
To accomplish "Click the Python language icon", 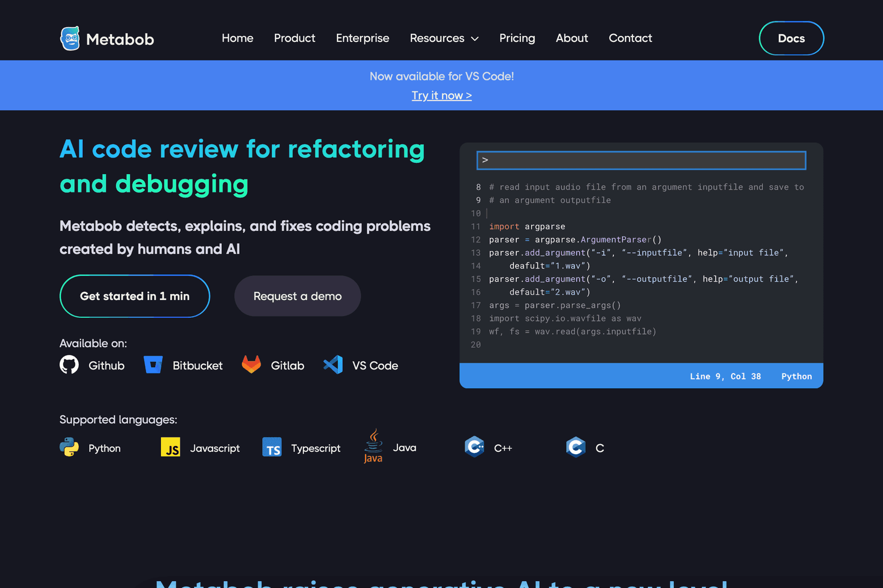I will [69, 447].
